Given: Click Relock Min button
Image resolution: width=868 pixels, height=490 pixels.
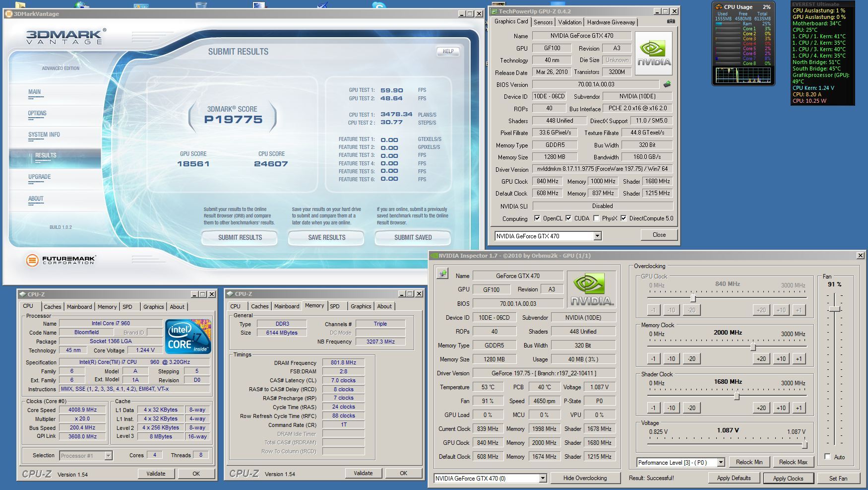Looking at the screenshot, I should (x=749, y=462).
